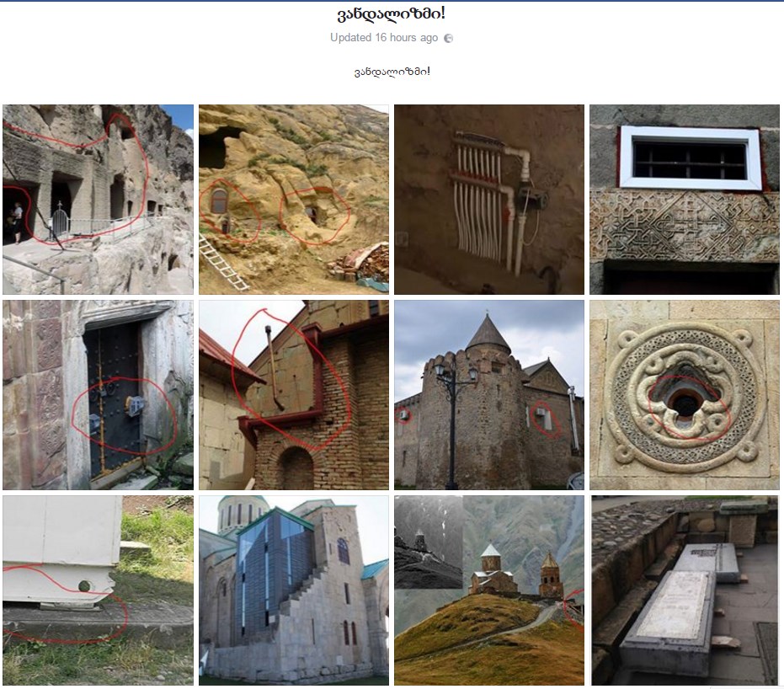The image size is (784, 689).
Task: Open the white base on grass photo
Action: coord(98,590)
